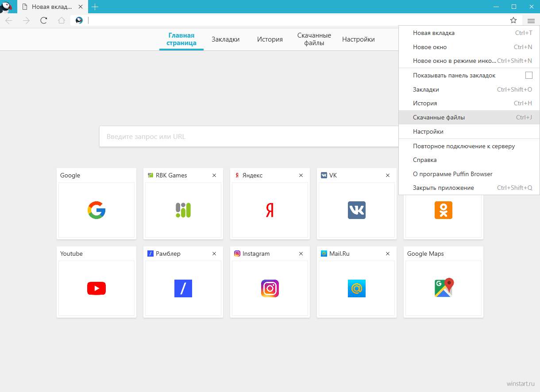Image resolution: width=540 pixels, height=392 pixels.
Task: Open the Google Maps logo thumbnail
Action: click(444, 288)
